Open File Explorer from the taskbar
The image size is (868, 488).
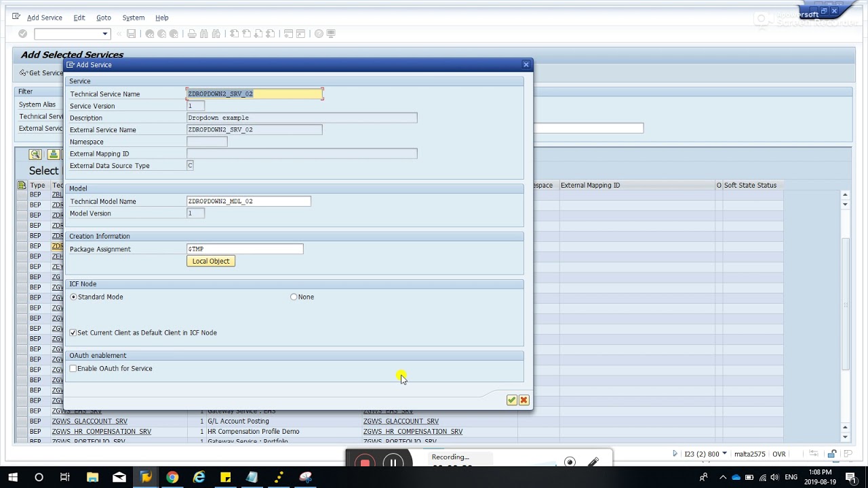pyautogui.click(x=92, y=477)
